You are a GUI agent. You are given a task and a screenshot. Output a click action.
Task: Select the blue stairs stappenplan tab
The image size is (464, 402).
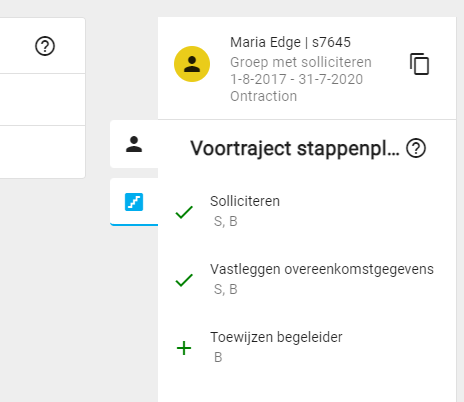pos(134,202)
